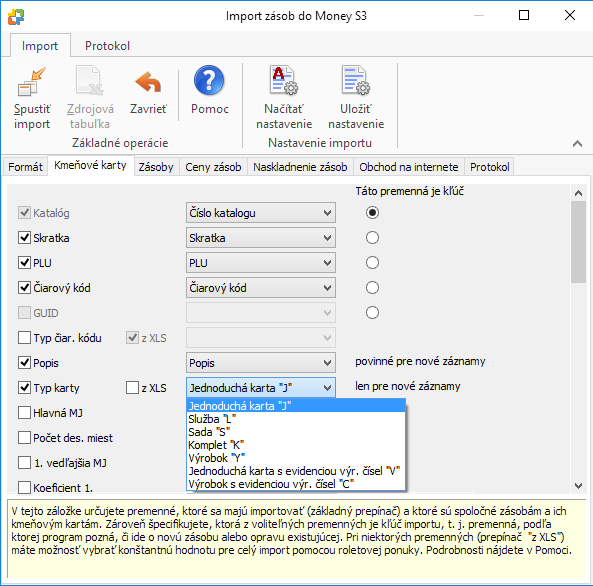The width and height of the screenshot is (593, 586).
Task: Toggle the Typ karty checkbox
Action: (25, 387)
